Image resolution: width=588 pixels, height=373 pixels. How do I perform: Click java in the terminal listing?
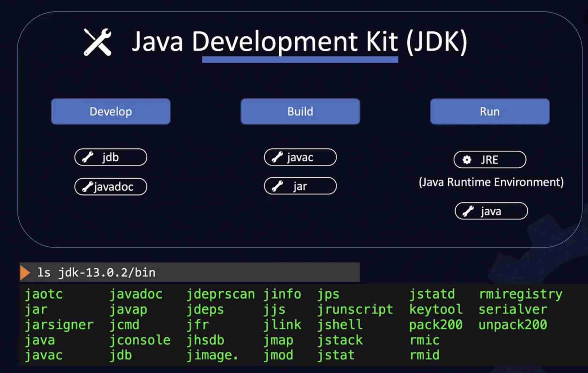coord(40,340)
